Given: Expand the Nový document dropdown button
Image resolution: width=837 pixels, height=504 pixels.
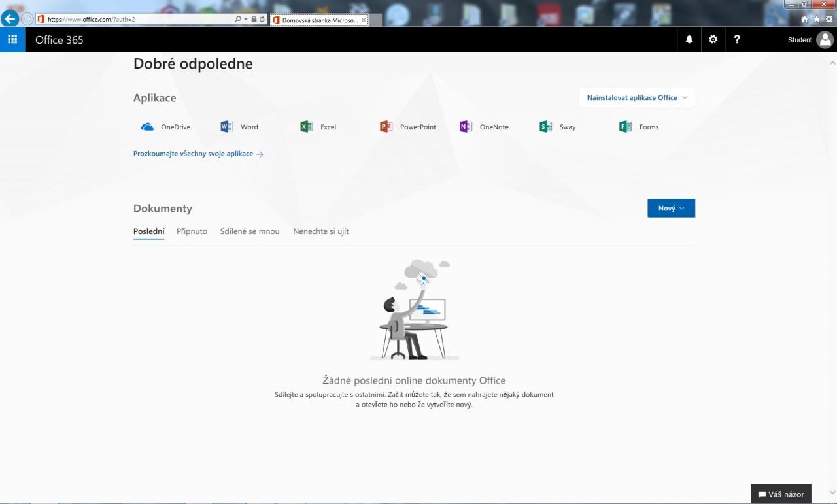Looking at the screenshot, I should coord(671,208).
